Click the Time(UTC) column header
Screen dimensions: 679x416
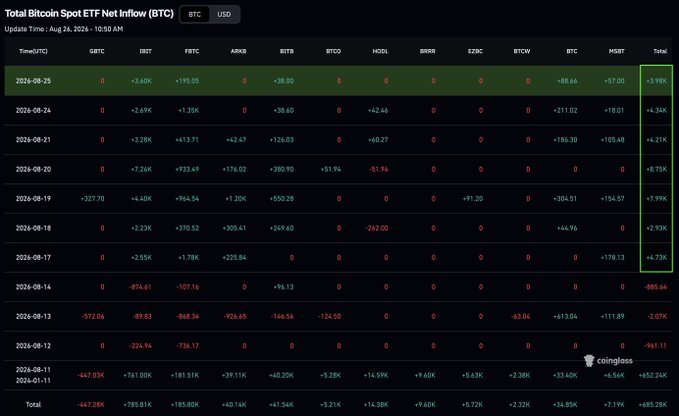[33, 51]
